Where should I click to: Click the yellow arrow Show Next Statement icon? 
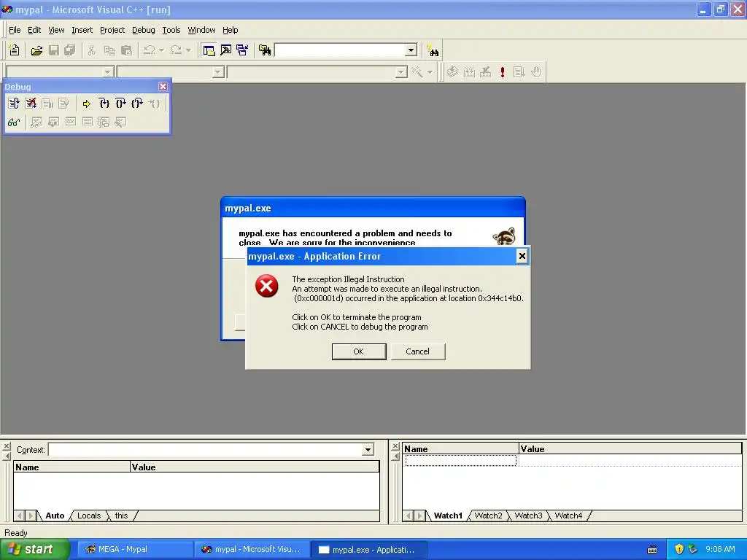(86, 104)
